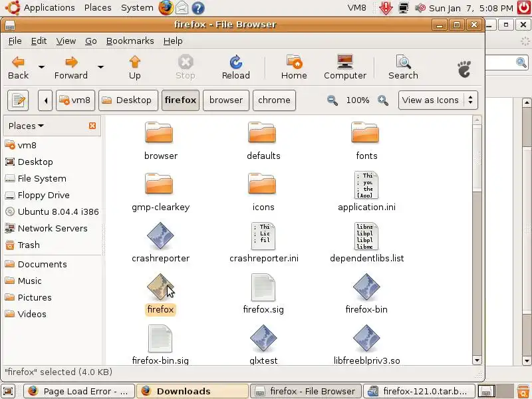Open the View menu
This screenshot has width=532, height=399.
pyautogui.click(x=66, y=41)
